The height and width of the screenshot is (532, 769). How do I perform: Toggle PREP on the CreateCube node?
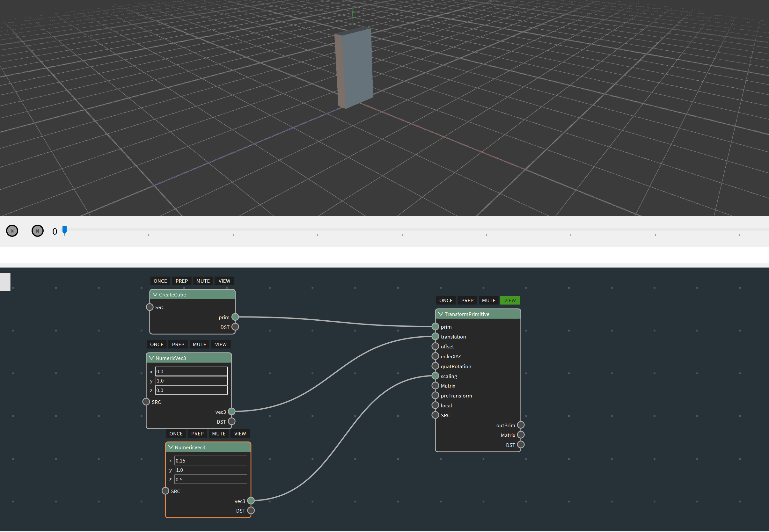pos(182,281)
